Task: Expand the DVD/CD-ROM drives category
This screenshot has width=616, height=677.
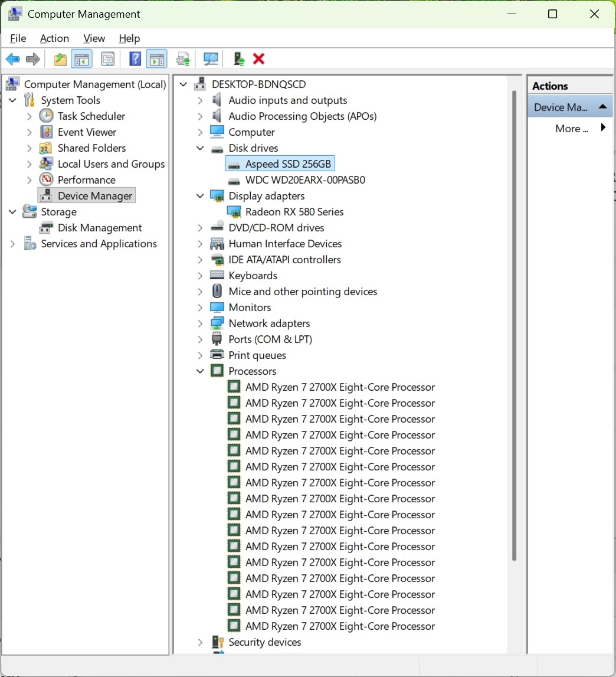Action: (200, 228)
